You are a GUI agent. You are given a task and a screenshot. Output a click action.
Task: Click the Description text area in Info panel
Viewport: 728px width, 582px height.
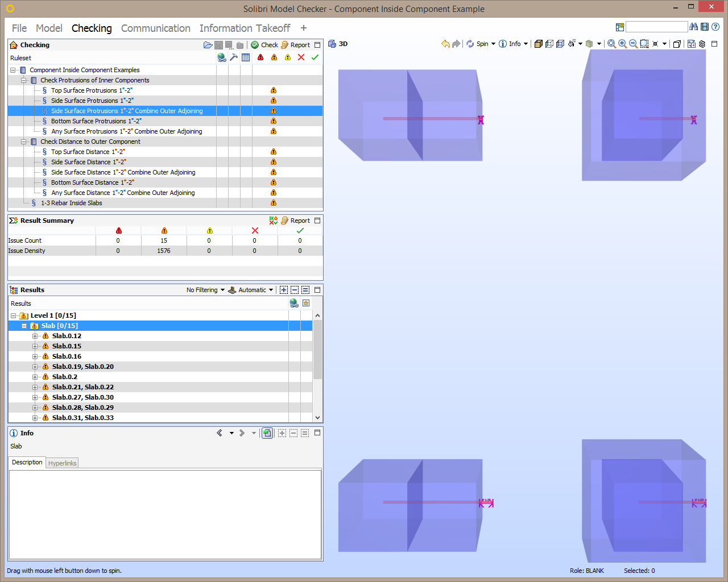click(165, 514)
